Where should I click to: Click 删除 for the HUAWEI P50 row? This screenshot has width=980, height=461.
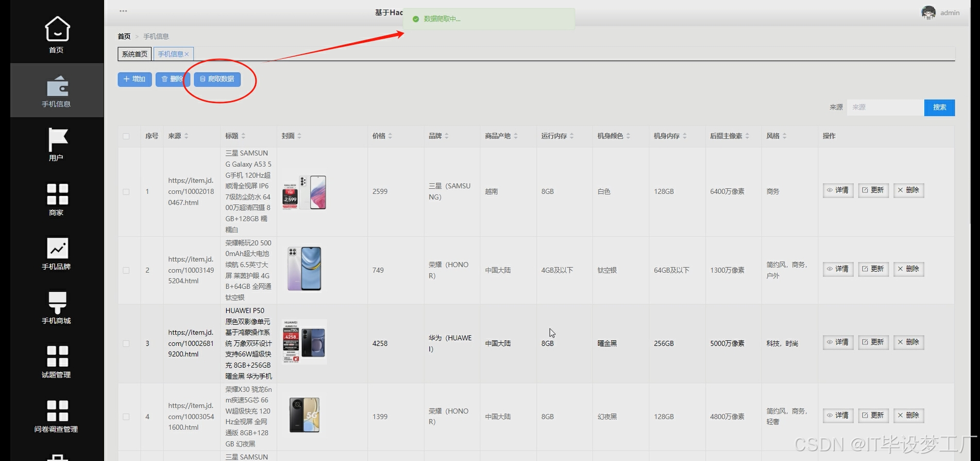click(908, 342)
